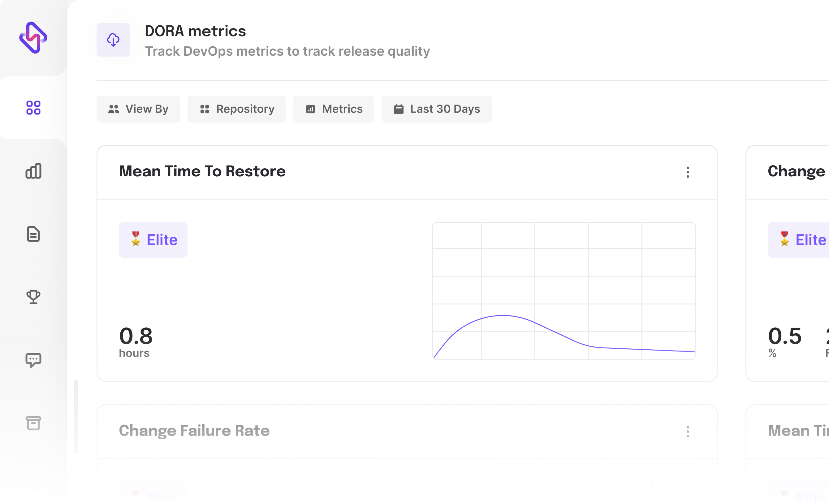Open the trophy sidebar icon

click(33, 297)
